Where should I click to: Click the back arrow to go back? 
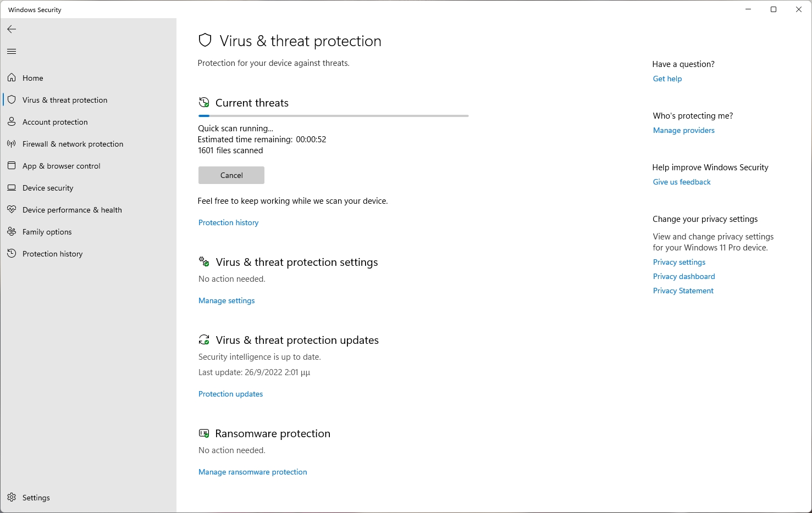[12, 29]
